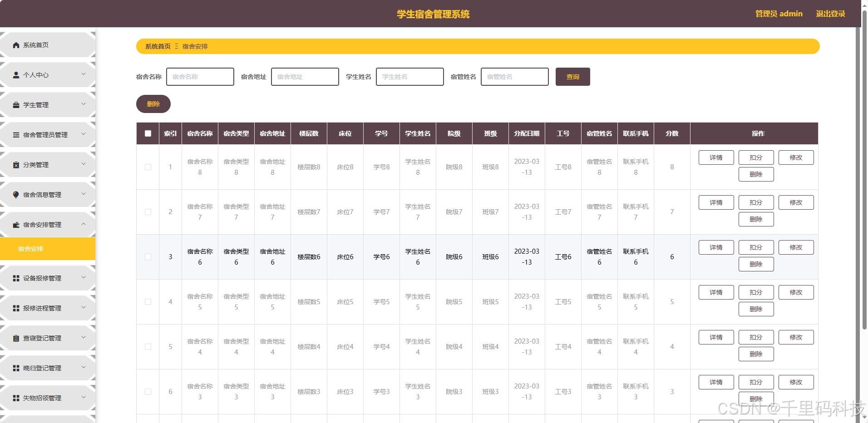
Task: Toggle the select-all checkbox in table header
Action: [x=148, y=133]
